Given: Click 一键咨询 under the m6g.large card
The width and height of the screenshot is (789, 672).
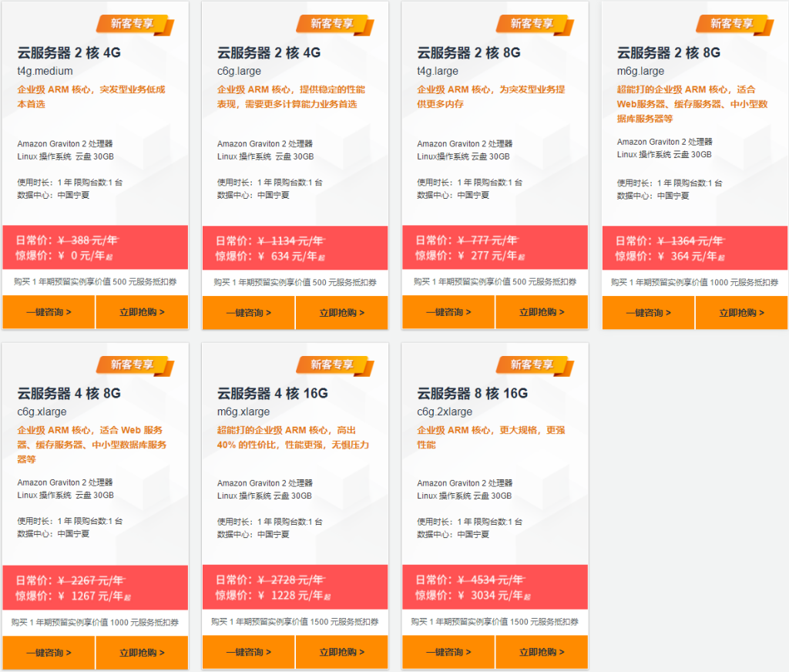Looking at the screenshot, I should tap(648, 312).
